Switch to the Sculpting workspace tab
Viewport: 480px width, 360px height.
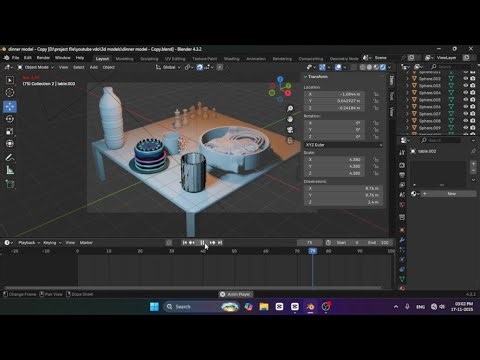pyautogui.click(x=149, y=59)
